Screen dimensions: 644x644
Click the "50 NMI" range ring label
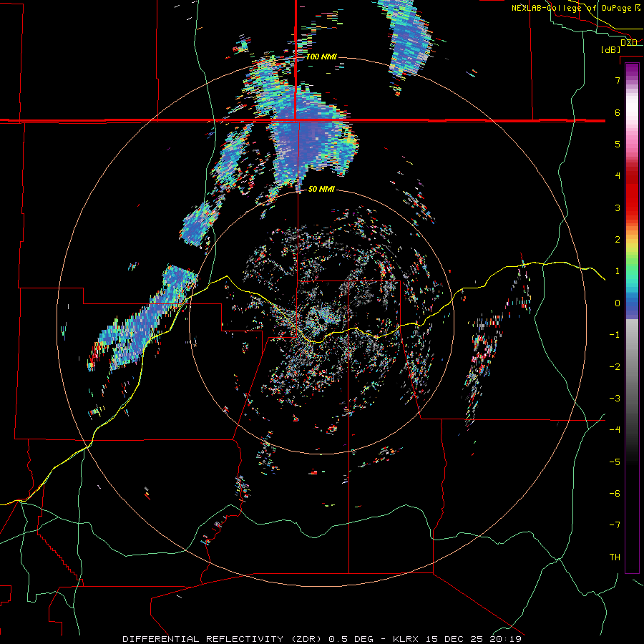point(321,190)
